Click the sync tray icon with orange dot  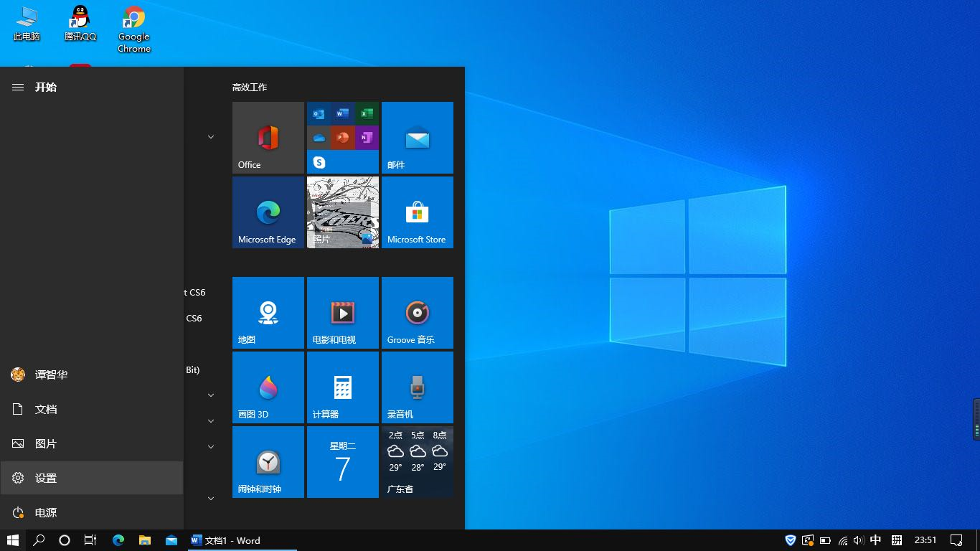(x=808, y=540)
